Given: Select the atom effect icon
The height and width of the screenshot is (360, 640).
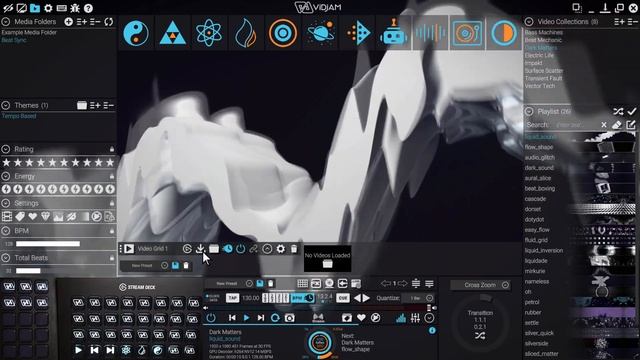Looking at the screenshot, I should pyautogui.click(x=209, y=33).
